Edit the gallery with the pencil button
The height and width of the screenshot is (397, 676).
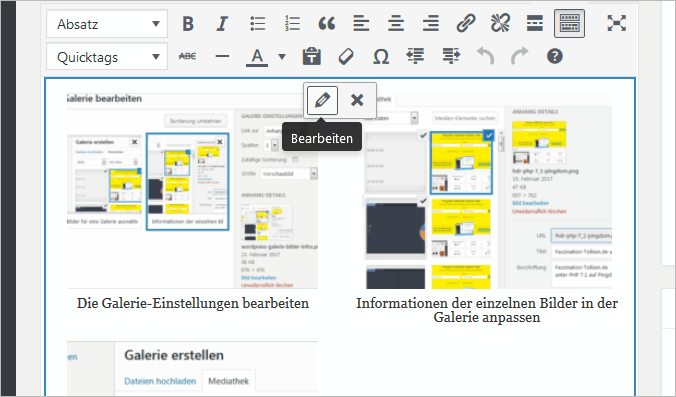[322, 100]
